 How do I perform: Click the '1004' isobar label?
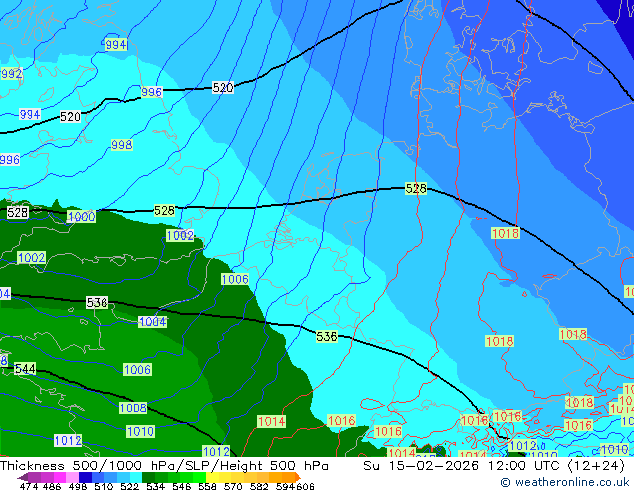click(x=152, y=322)
